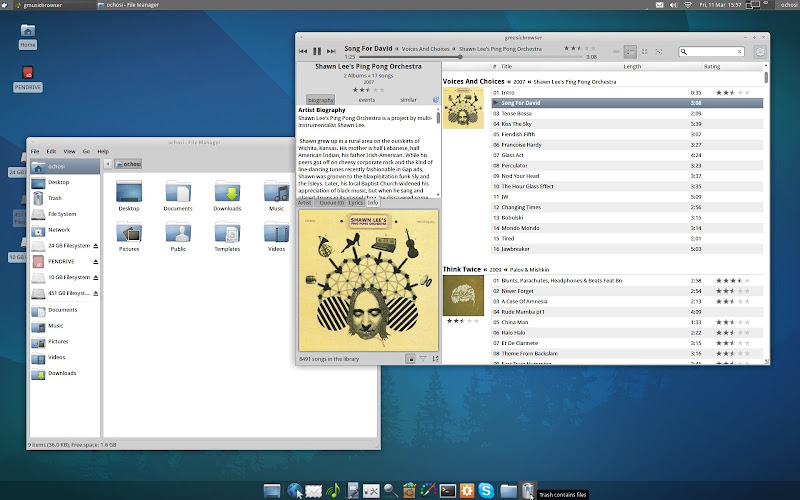
Task: Open Skype from the dock
Action: pyautogui.click(x=486, y=490)
